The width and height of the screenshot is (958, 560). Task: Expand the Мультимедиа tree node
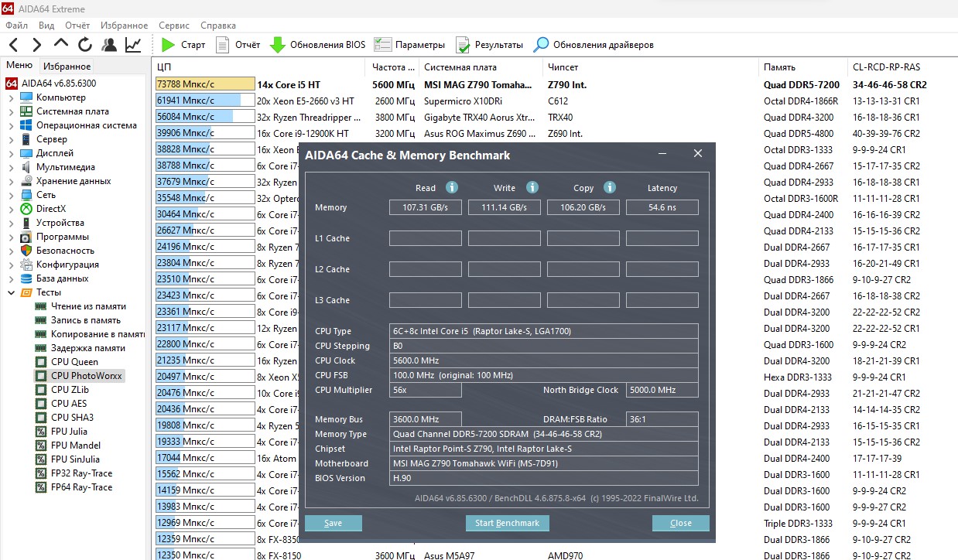11,167
